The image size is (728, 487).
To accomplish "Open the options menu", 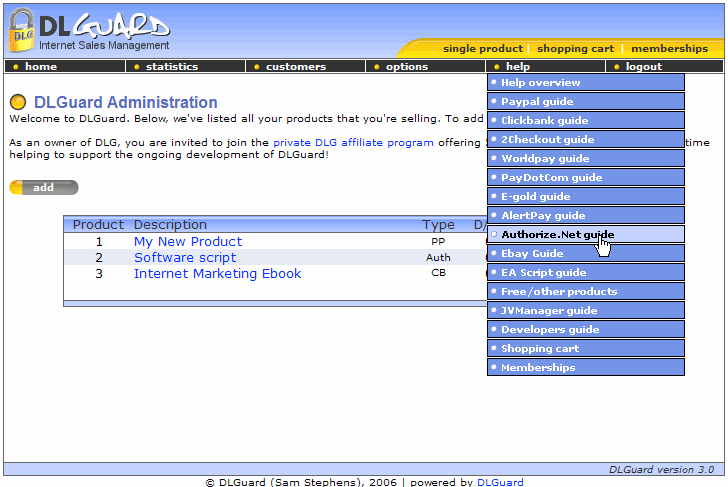I will click(426, 66).
